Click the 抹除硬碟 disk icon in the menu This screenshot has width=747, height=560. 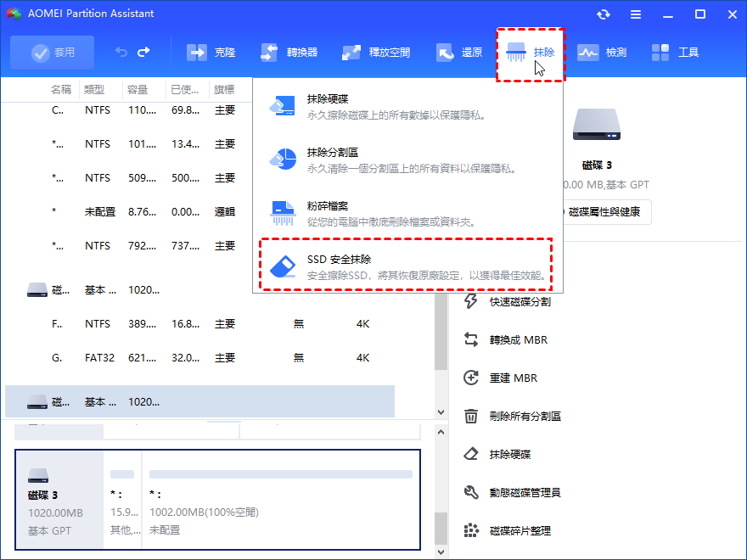(283, 106)
